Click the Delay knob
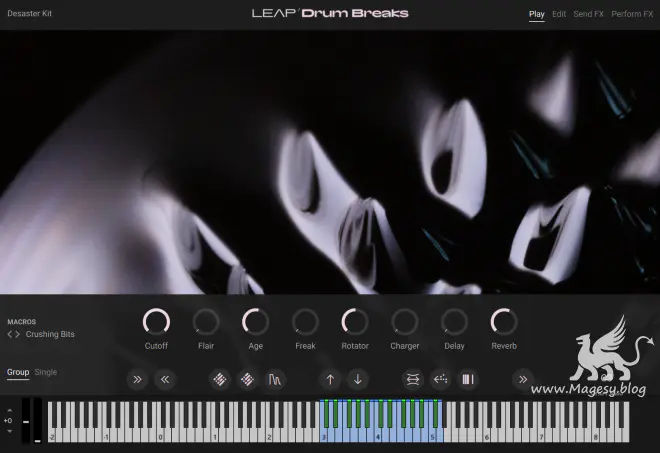 454,322
